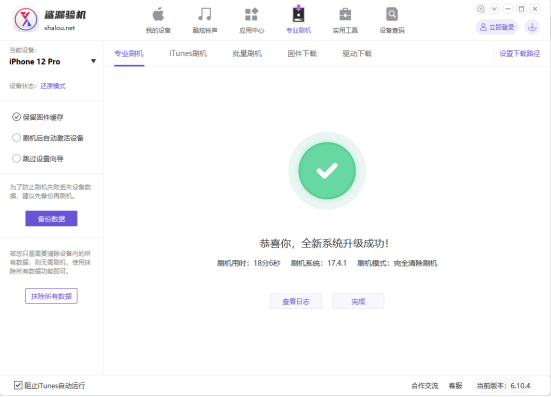Click the 查看日志 button

[x=296, y=301]
